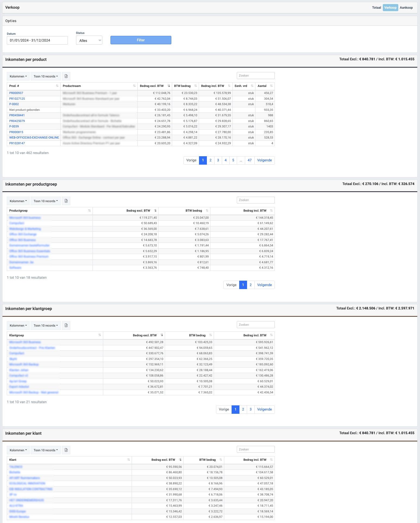
Task: Open product link WEB-OFFICE365-EXCHANGE-ONLINE
Action: coord(34,137)
